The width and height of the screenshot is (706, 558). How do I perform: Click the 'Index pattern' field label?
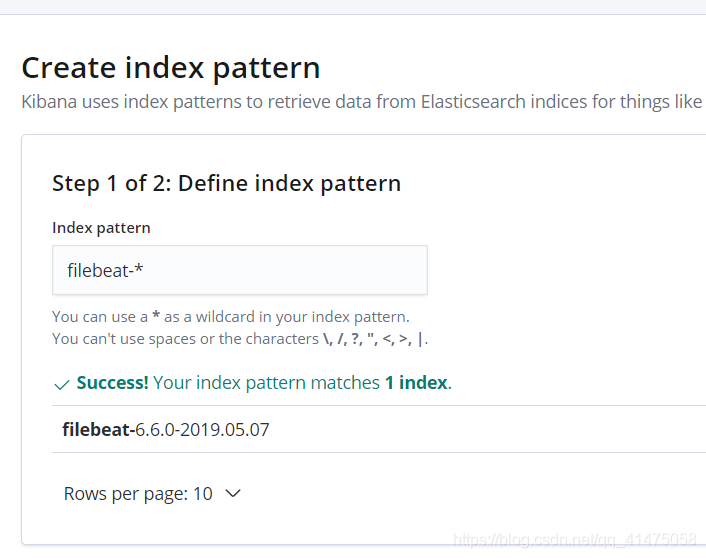click(101, 228)
